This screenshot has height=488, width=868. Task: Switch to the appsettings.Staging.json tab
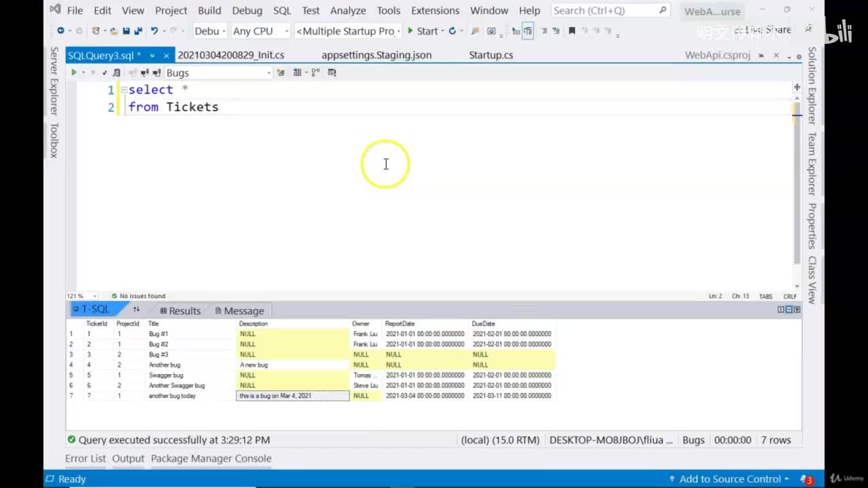(x=376, y=56)
